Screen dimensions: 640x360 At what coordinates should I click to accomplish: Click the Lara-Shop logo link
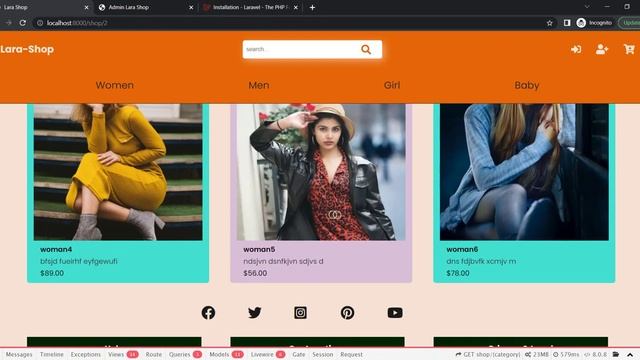[27, 49]
